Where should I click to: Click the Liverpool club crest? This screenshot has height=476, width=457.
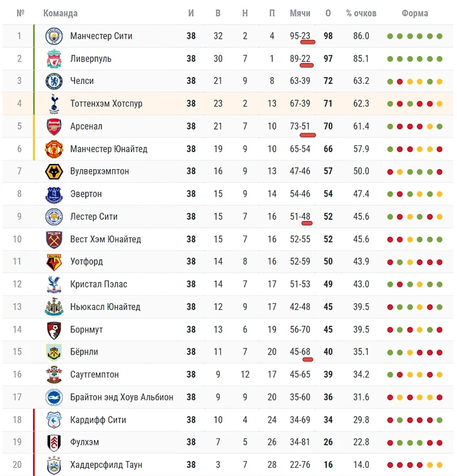(x=54, y=59)
